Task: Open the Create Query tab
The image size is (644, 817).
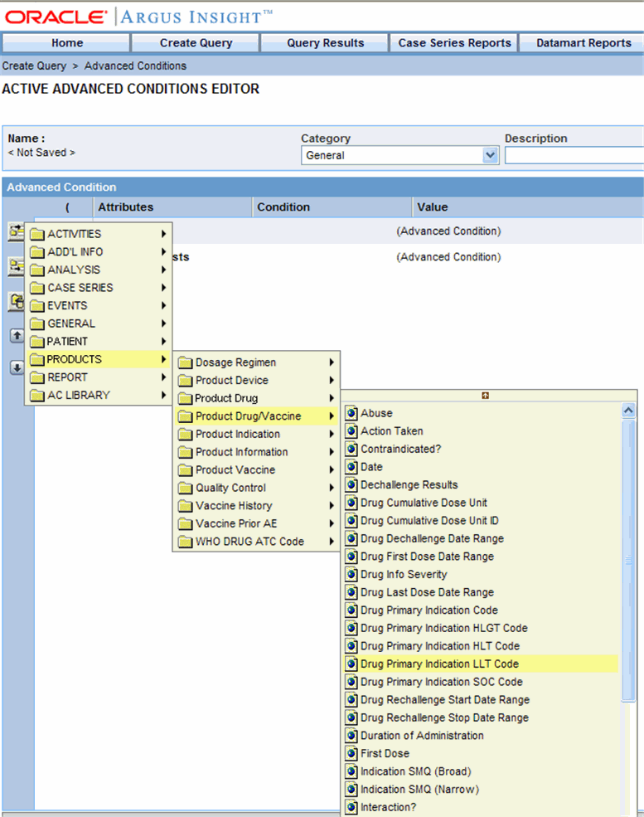Action: pyautogui.click(x=196, y=43)
